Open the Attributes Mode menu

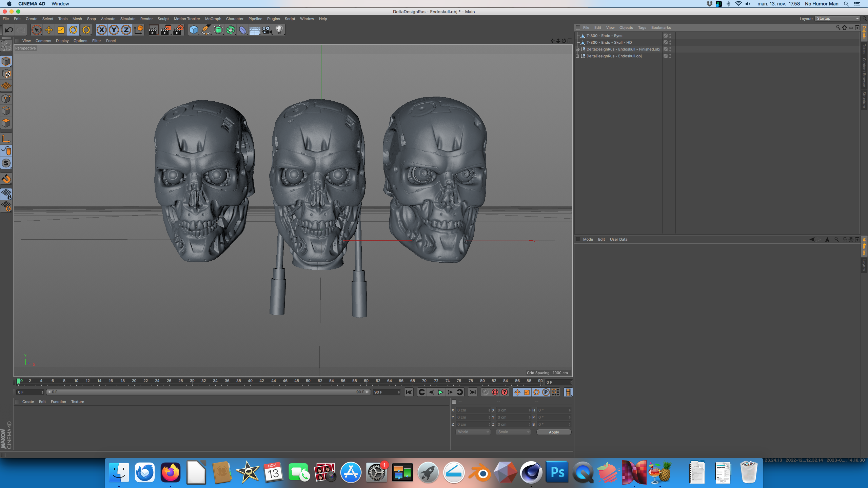588,239
